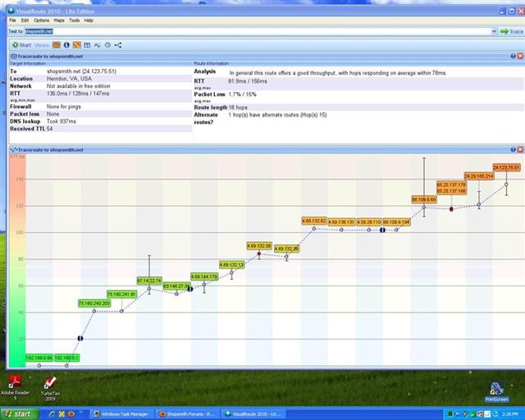Select the line chart view icon
Viewport: 525px width, 420px height.
pos(97,45)
